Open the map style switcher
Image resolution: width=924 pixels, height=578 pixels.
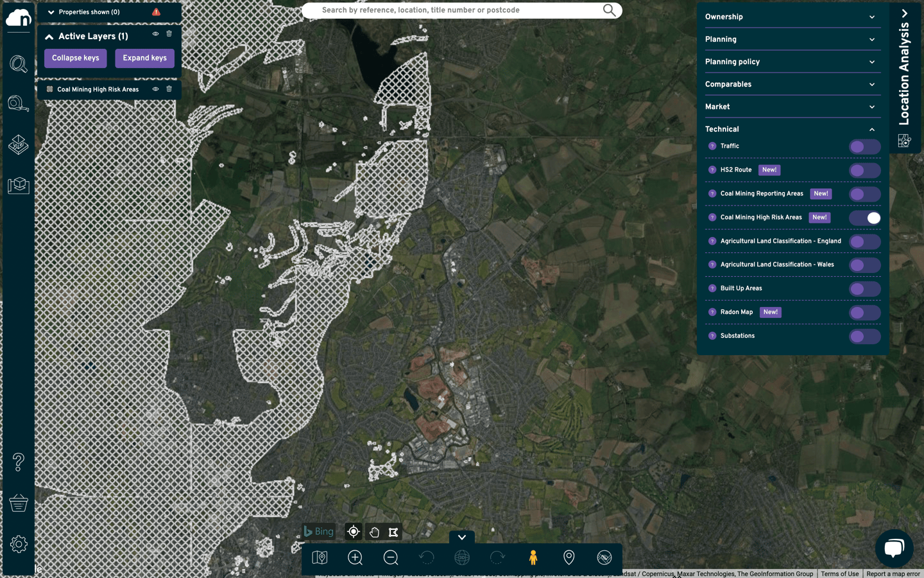pyautogui.click(x=319, y=558)
